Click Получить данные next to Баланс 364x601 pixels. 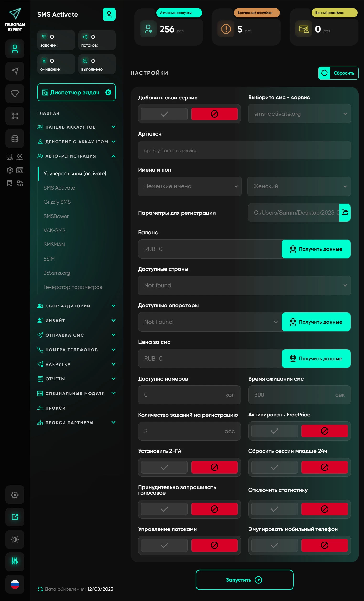click(316, 249)
